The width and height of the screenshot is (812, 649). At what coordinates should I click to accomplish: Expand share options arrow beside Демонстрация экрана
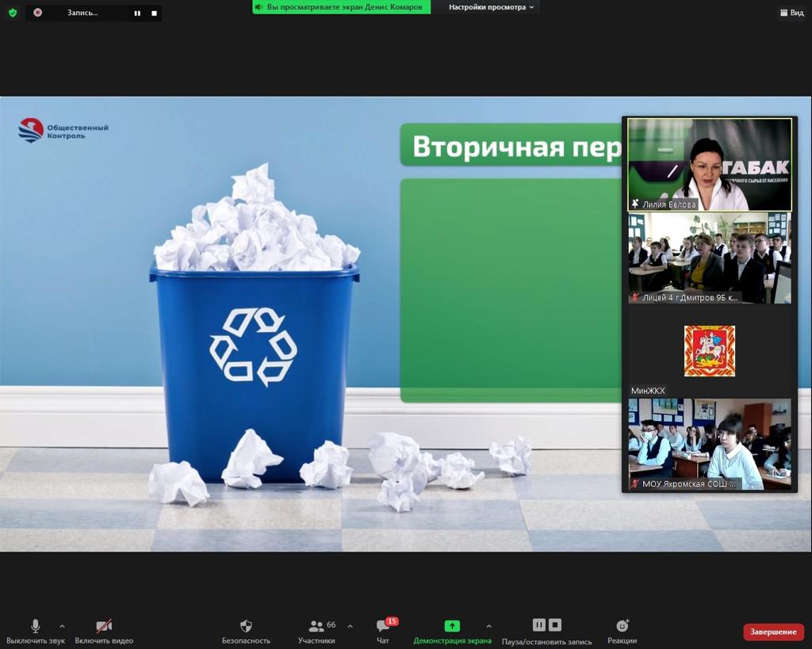tap(488, 626)
